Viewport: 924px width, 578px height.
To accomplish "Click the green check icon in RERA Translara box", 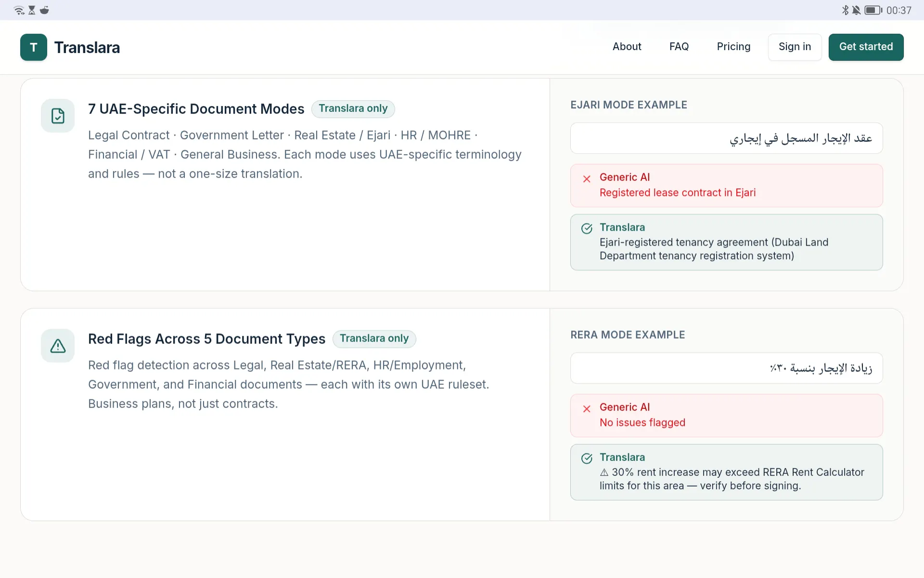I will [587, 459].
